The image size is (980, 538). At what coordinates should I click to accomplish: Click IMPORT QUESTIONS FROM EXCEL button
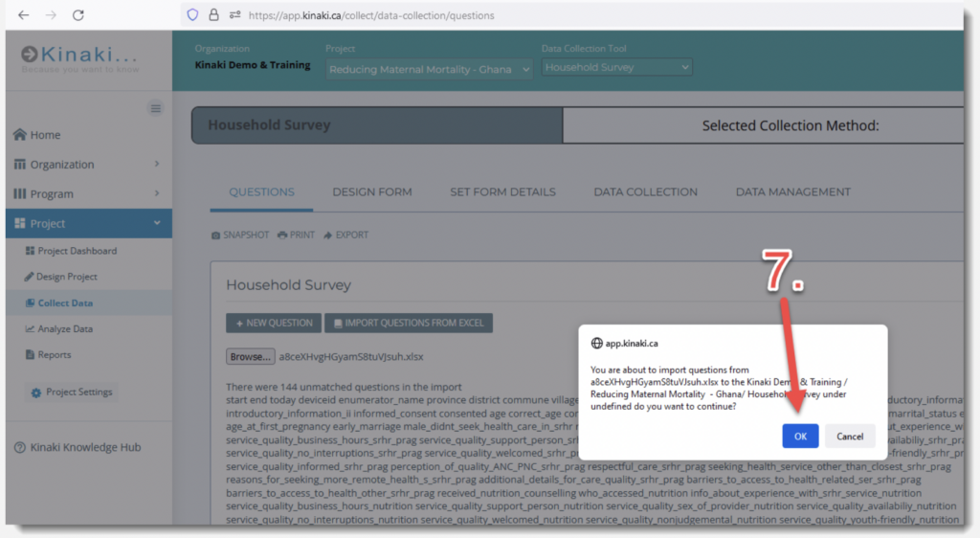pyautogui.click(x=409, y=323)
